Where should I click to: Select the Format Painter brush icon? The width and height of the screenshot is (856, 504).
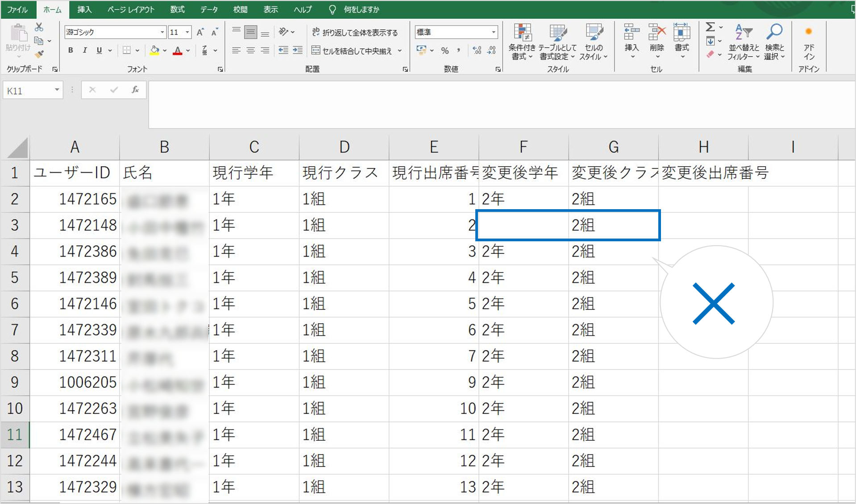[39, 54]
